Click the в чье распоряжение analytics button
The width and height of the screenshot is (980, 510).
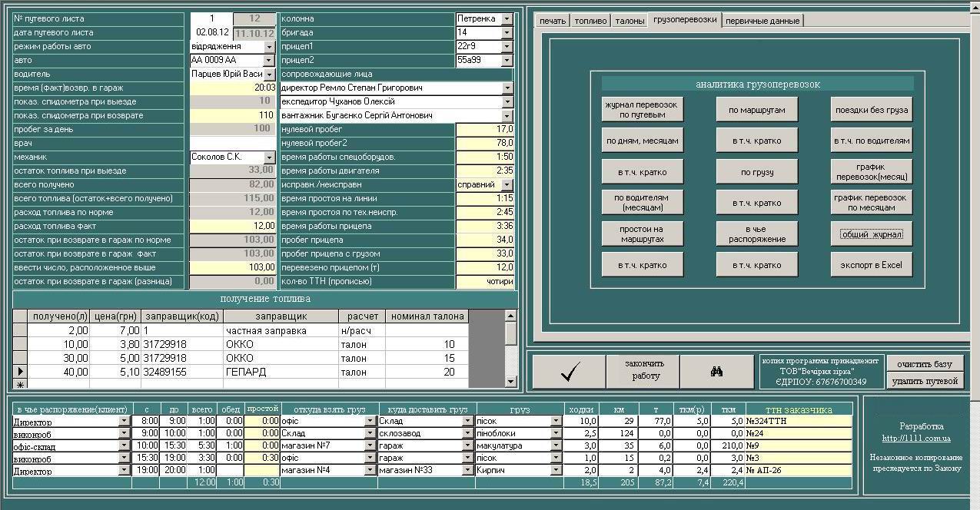click(756, 234)
